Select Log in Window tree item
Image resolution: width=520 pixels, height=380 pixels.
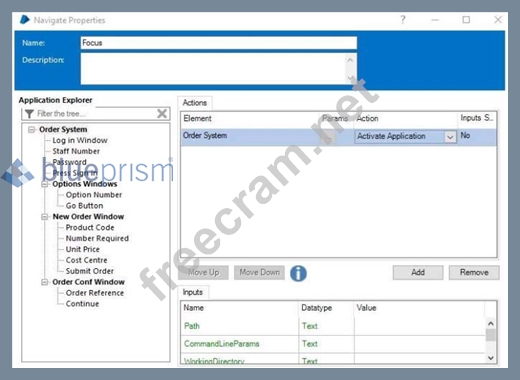coord(80,140)
